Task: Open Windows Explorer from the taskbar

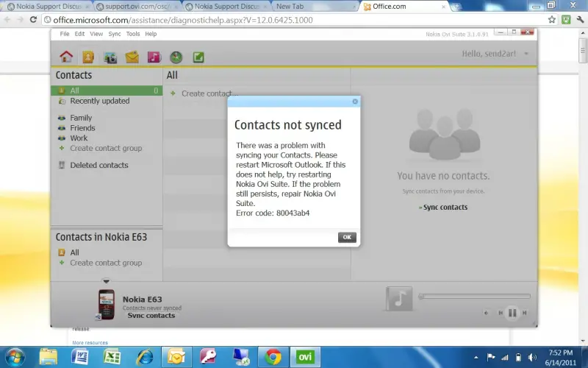Action: tap(49, 357)
